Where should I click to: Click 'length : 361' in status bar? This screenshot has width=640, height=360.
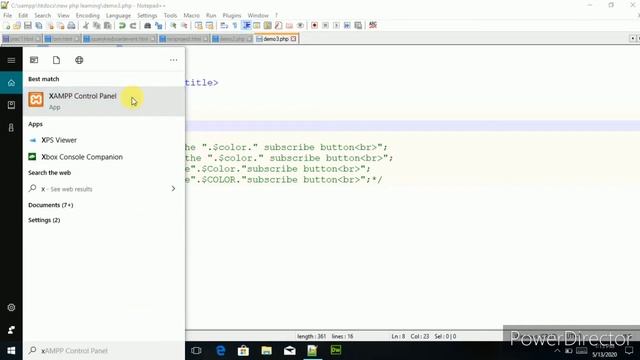pos(311,336)
